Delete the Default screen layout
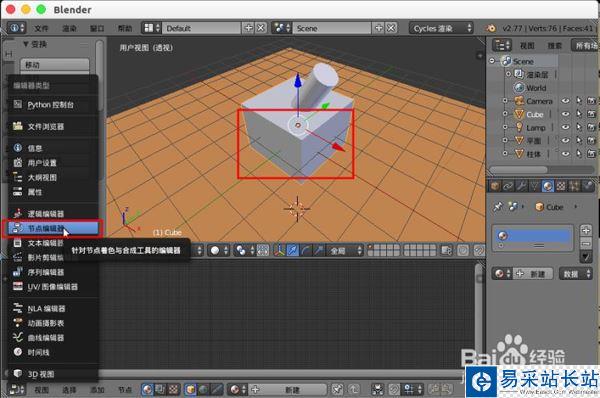The image size is (600, 398). tap(261, 28)
